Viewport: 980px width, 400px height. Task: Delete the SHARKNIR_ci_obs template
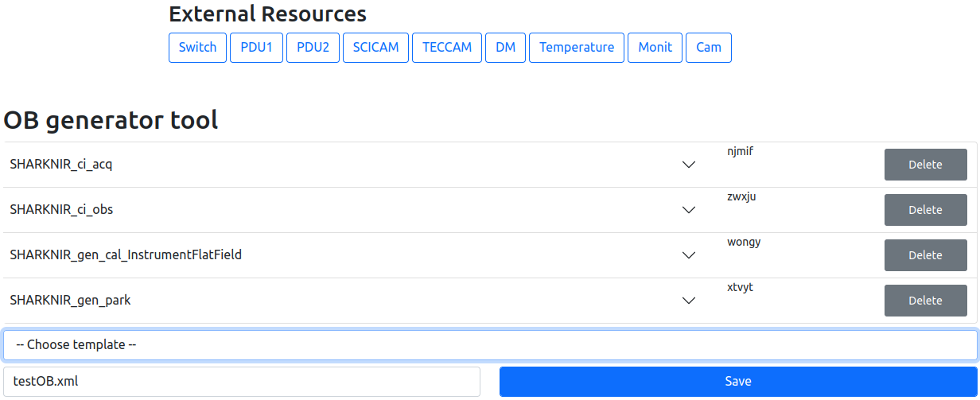click(925, 210)
